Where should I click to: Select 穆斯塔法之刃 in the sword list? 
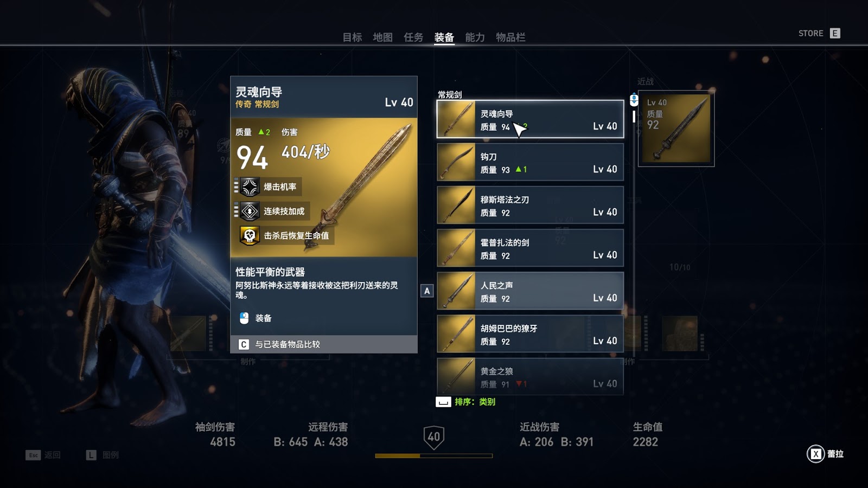[530, 205]
